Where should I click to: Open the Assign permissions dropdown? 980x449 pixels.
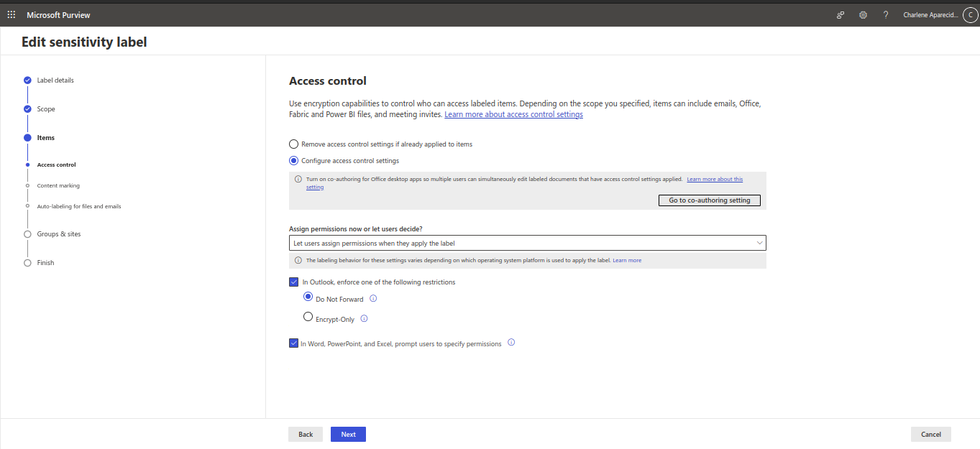[527, 243]
